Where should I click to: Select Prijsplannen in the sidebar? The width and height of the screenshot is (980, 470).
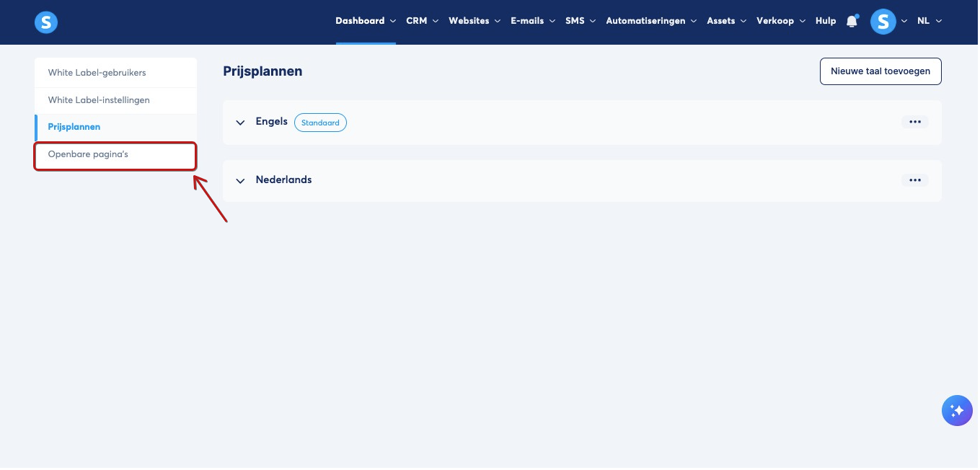click(x=115, y=127)
